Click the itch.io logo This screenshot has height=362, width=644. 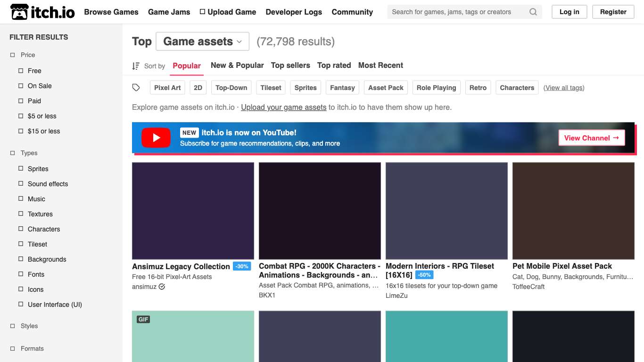click(42, 12)
